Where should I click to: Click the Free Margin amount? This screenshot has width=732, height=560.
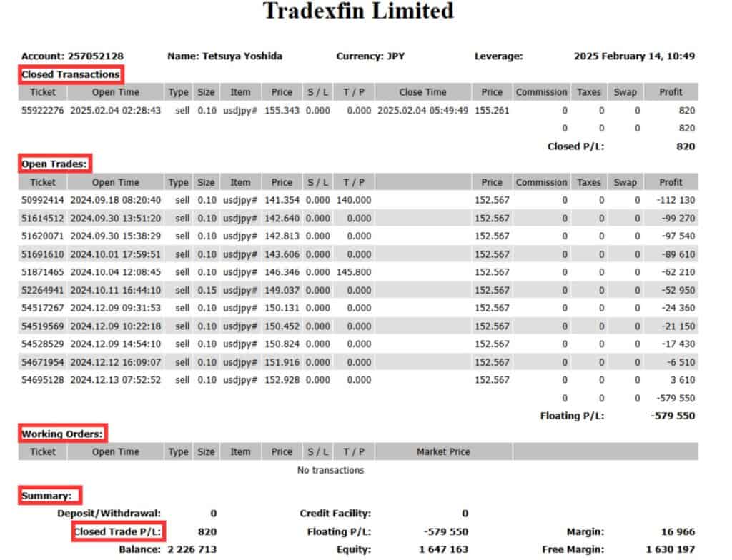tap(671, 549)
